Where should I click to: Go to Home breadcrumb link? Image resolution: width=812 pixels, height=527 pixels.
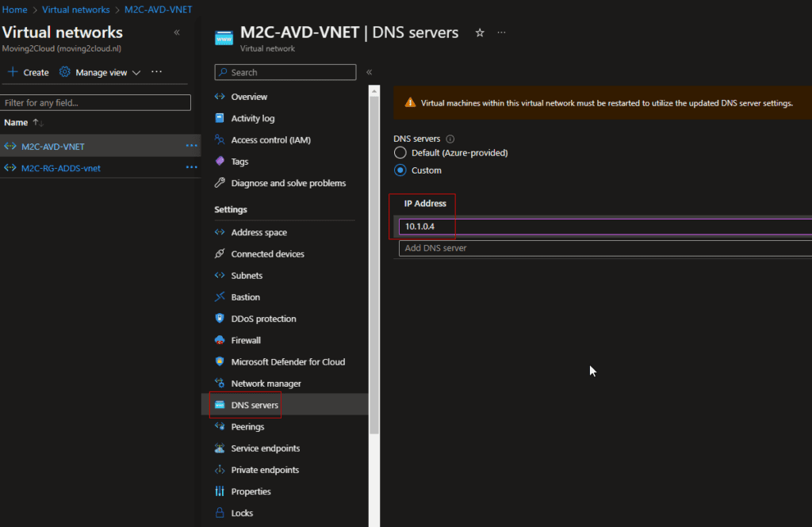tap(15, 10)
